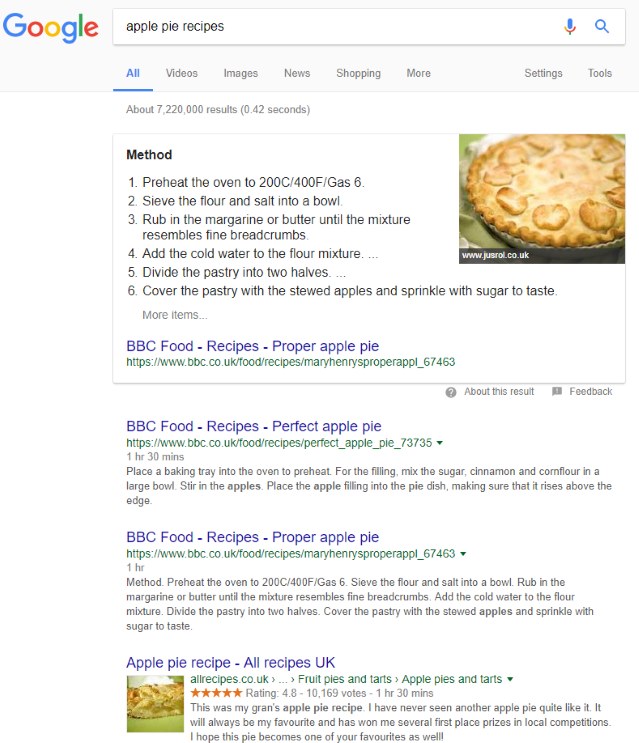Click the Feedback link
The width and height of the screenshot is (639, 743).
tap(591, 391)
